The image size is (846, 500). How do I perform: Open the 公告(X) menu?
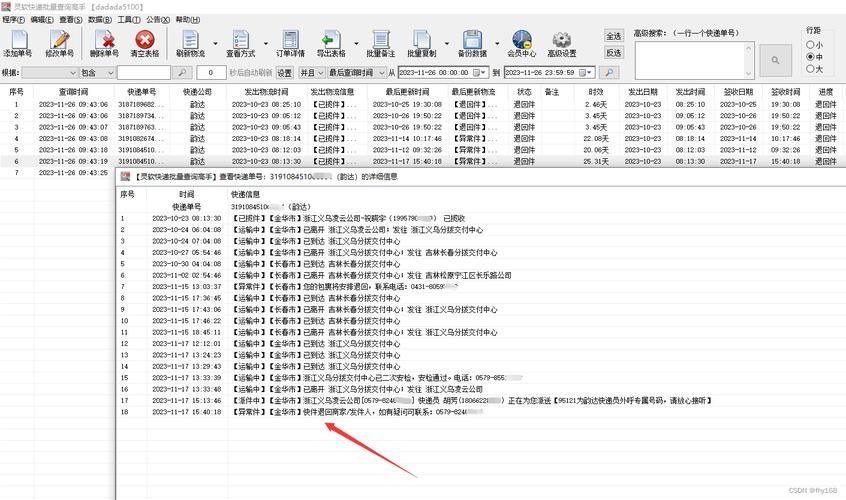158,19
